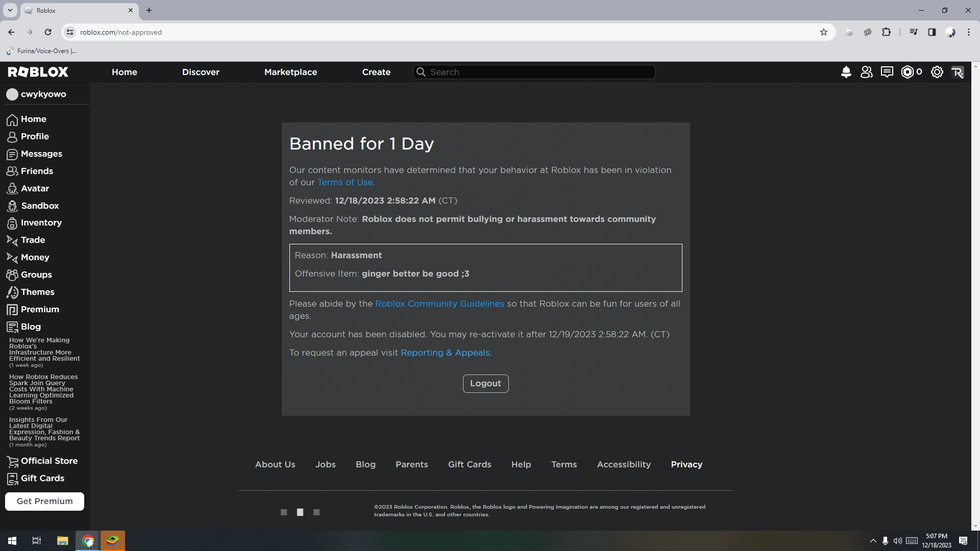Check Robux balance icon
Viewport: 980px width, 551px height.
coord(908,72)
